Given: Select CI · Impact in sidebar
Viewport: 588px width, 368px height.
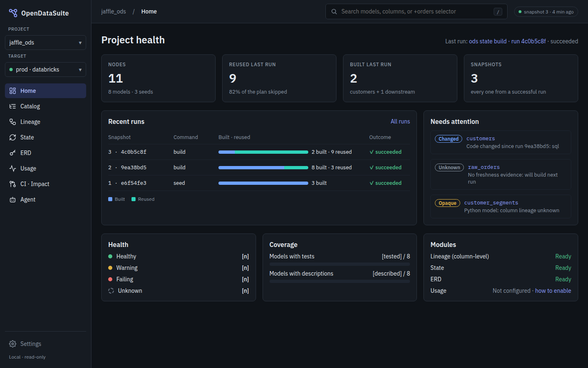Looking at the screenshot, I should click(45, 184).
